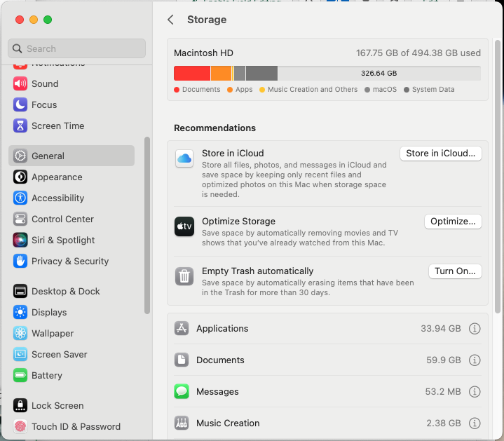Click the Store in iCloud... button
The height and width of the screenshot is (441, 504).
coord(441,154)
